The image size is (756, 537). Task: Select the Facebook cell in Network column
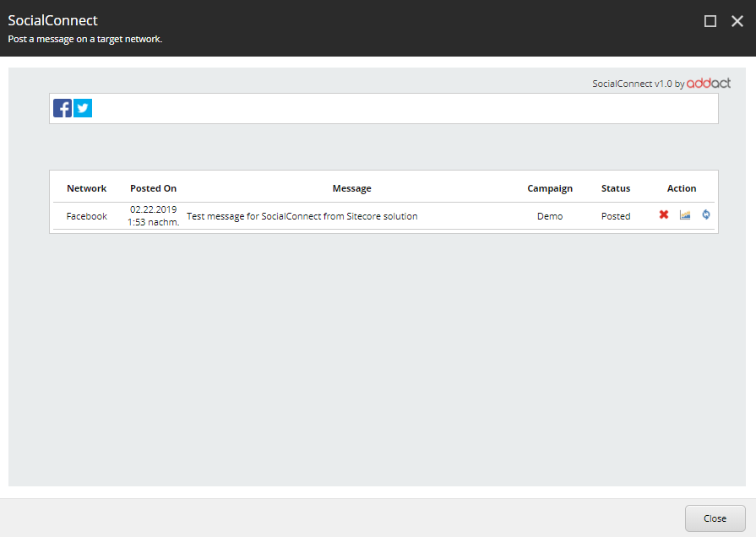point(87,216)
